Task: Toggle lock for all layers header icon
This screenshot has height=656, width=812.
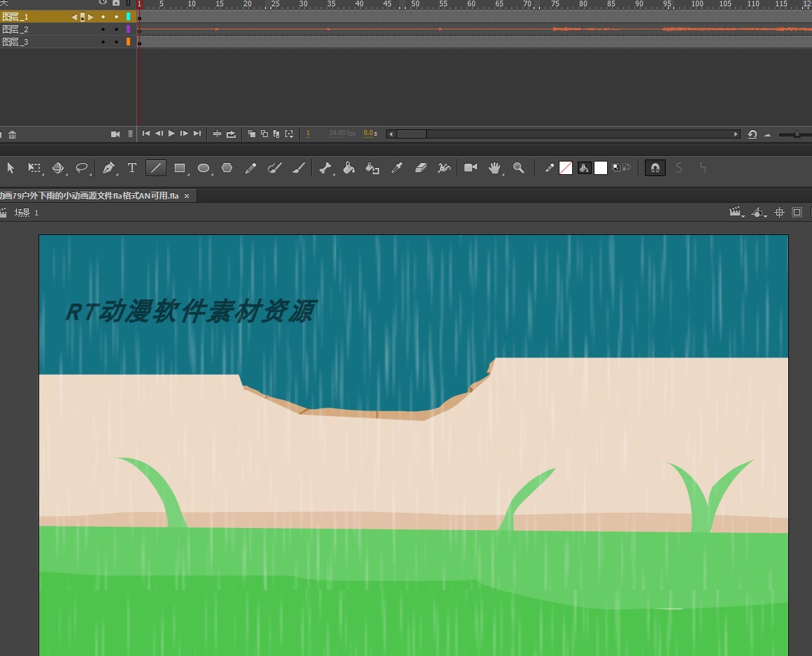Action: pos(116,3)
